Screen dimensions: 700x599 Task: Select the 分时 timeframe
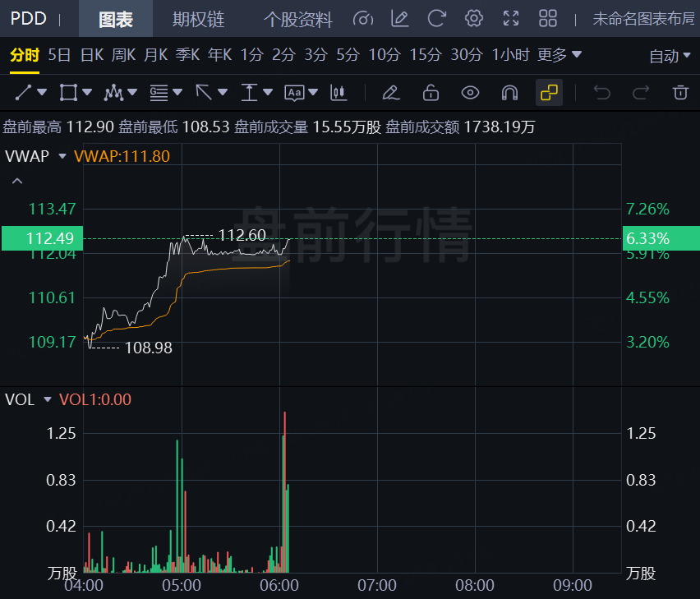click(25, 55)
